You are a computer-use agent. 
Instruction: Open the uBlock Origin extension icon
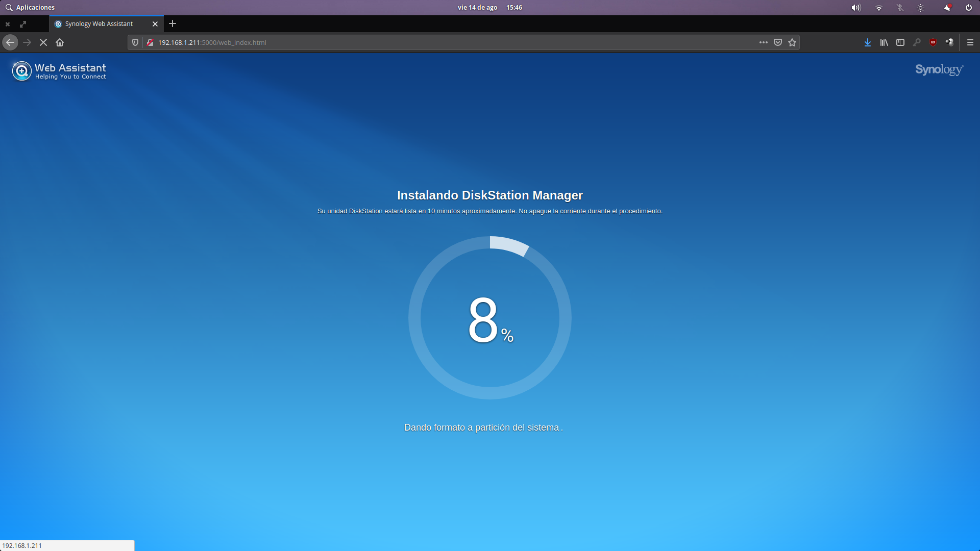point(933,42)
